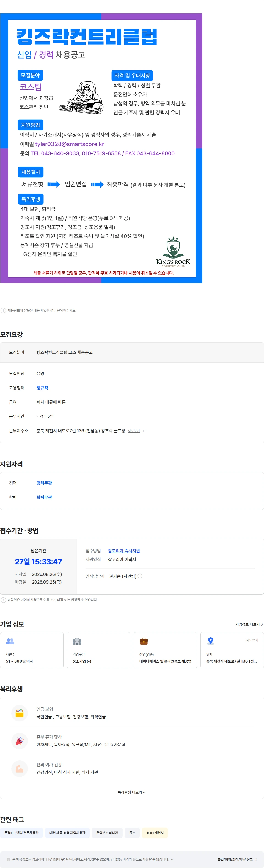Viewport: 264px width, 868px height.
Task: Click the 회사 내규에 따름 salary text
Action: [x=51, y=402]
